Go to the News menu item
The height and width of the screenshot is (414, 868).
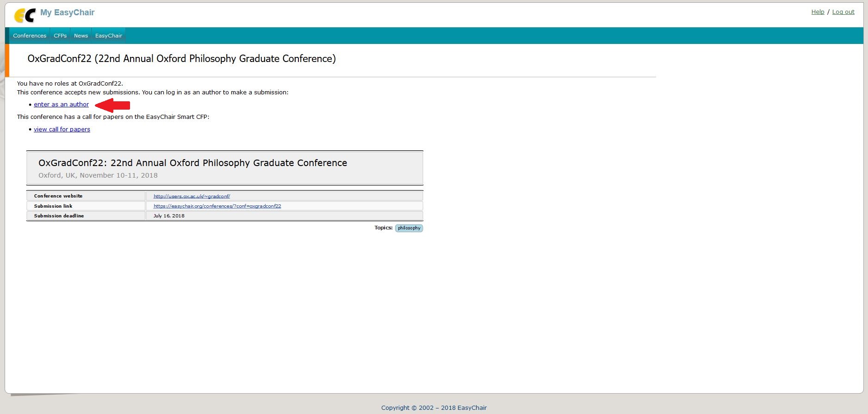click(81, 36)
